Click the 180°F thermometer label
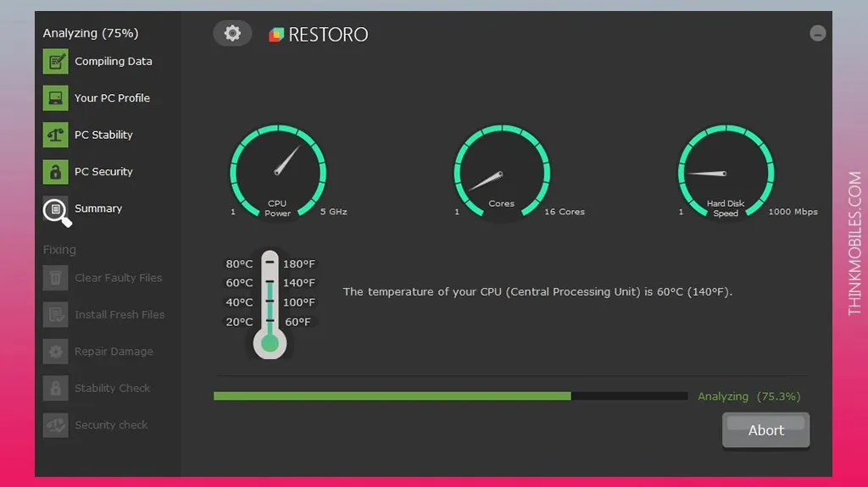This screenshot has width=868, height=487. tap(299, 264)
